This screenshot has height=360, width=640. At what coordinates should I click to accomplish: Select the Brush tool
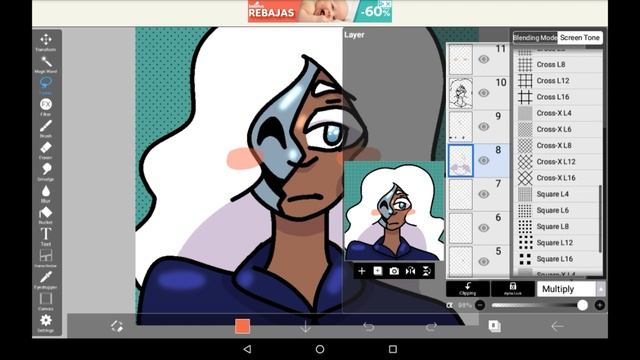(x=46, y=129)
